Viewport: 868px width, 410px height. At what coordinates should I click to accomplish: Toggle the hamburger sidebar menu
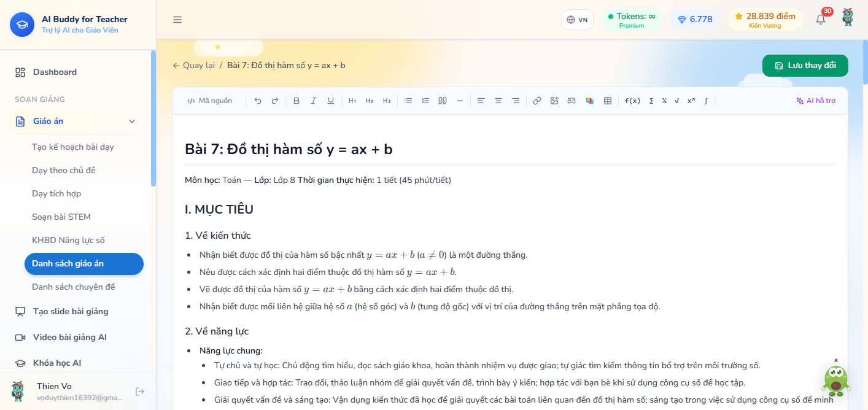(x=177, y=20)
